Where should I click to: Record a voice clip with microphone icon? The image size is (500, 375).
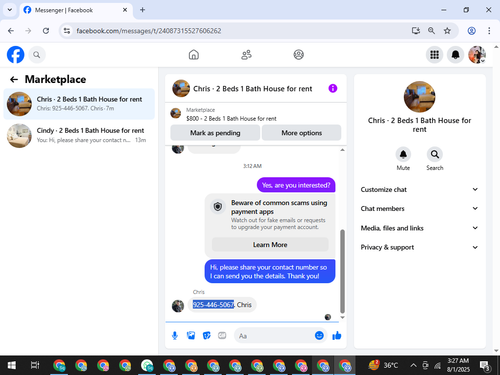(175, 336)
